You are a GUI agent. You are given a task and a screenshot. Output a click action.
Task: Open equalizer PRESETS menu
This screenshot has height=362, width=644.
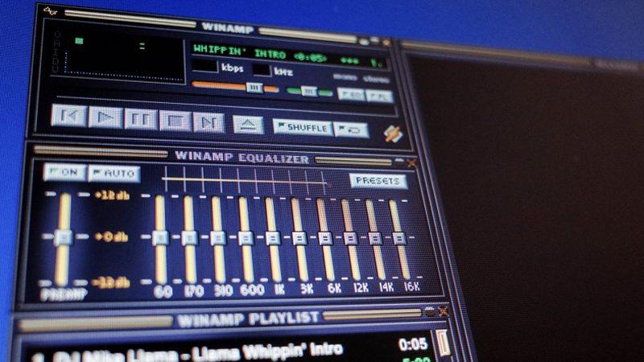point(378,180)
